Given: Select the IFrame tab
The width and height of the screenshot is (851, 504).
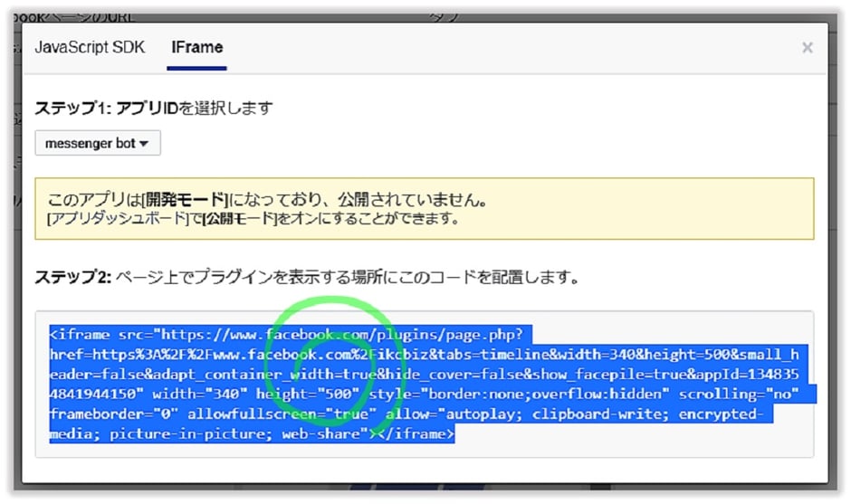Looking at the screenshot, I should pyautogui.click(x=197, y=47).
